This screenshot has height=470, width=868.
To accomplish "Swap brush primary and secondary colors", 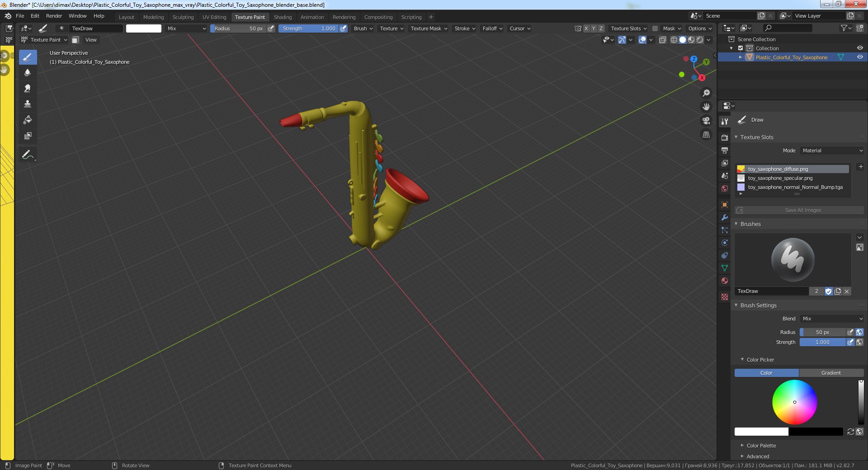I will pos(850,432).
